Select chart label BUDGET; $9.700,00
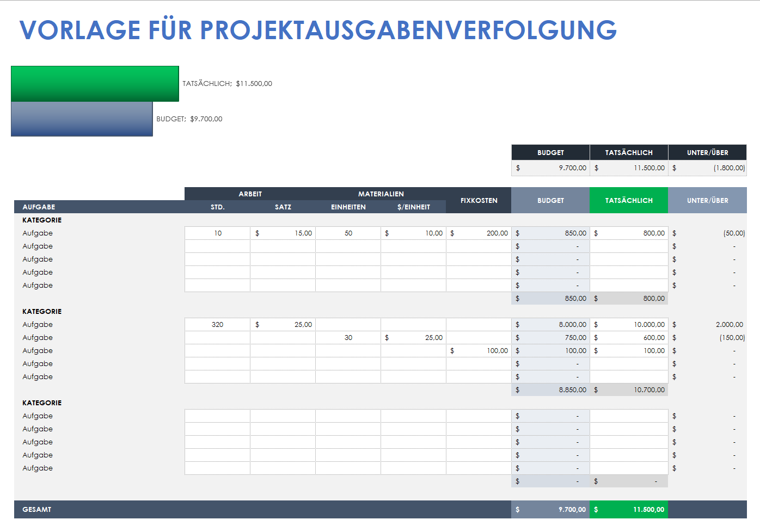Image resolution: width=760 pixels, height=532 pixels. (x=189, y=119)
